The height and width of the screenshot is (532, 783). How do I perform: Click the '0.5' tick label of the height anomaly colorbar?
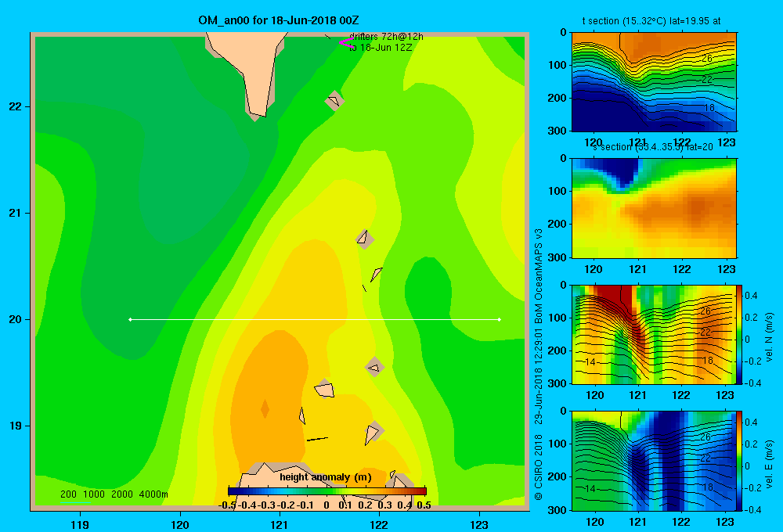click(x=424, y=505)
